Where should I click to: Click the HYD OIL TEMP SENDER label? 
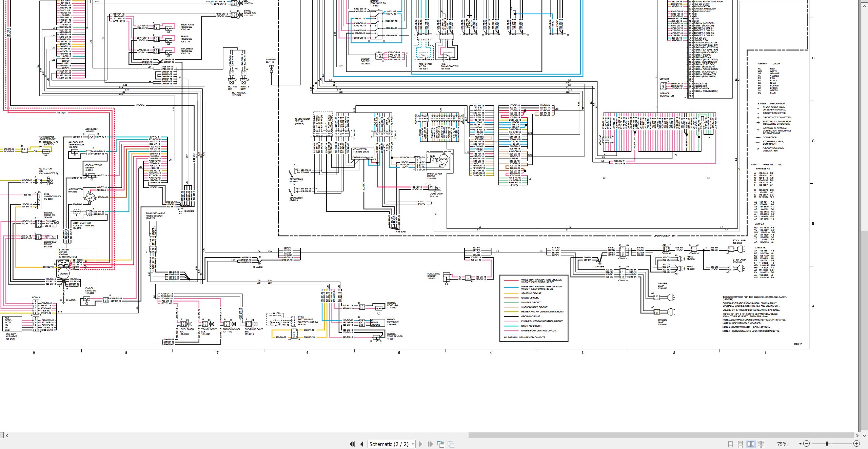[x=395, y=335]
